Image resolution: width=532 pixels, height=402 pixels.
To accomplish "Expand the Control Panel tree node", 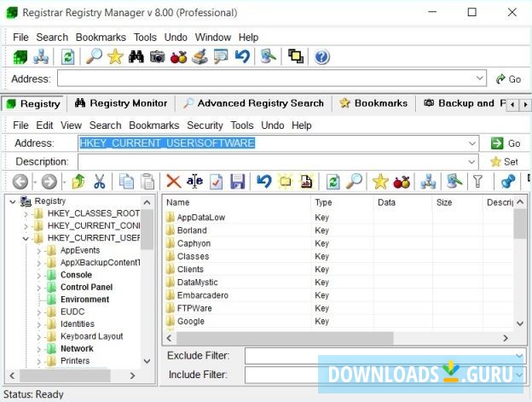I will [x=38, y=288].
